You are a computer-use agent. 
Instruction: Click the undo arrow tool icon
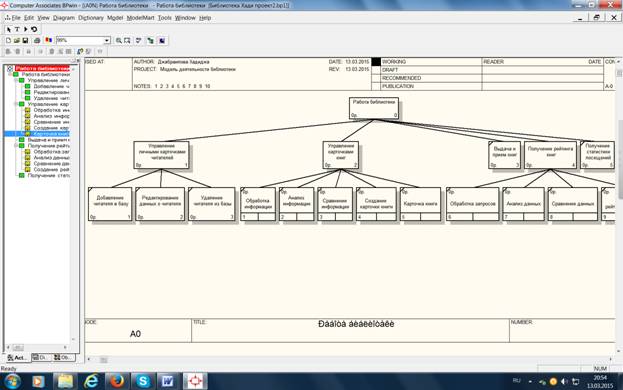(x=34, y=29)
